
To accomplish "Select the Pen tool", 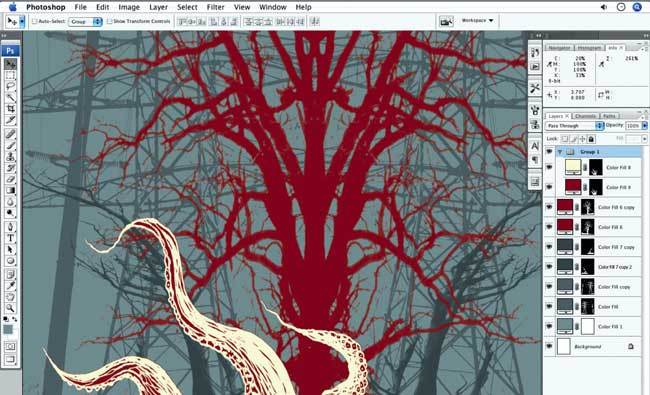I will 10,227.
